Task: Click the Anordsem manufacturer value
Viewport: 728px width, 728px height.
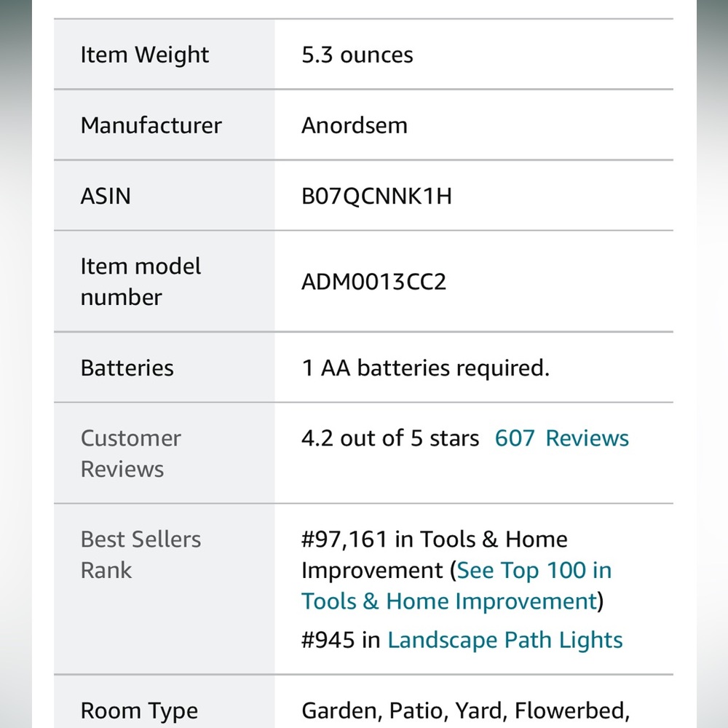Action: (355, 125)
